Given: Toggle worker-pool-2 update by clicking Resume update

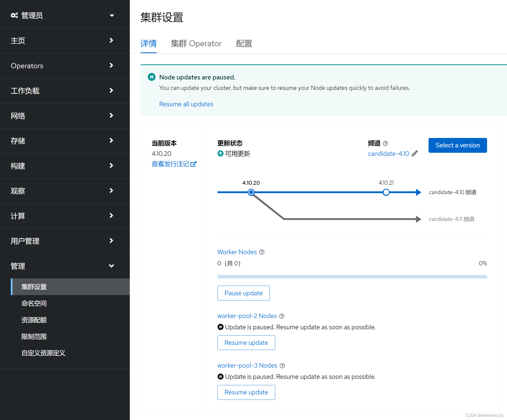Looking at the screenshot, I should click(246, 343).
